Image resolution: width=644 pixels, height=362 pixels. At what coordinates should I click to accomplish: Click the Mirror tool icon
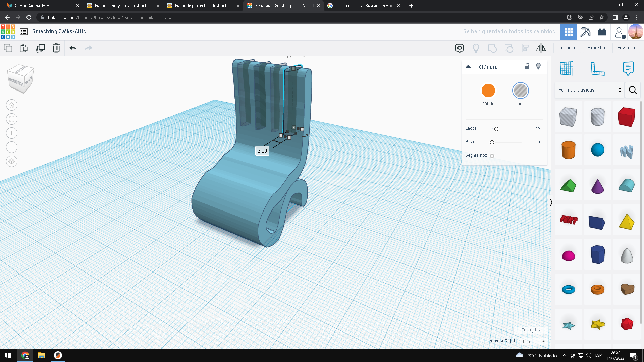click(x=541, y=48)
